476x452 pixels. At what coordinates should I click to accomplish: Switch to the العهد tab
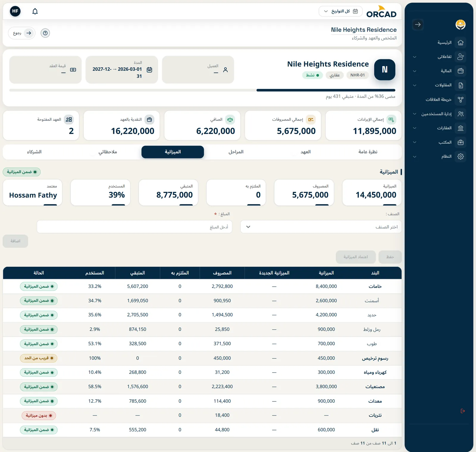[306, 152]
